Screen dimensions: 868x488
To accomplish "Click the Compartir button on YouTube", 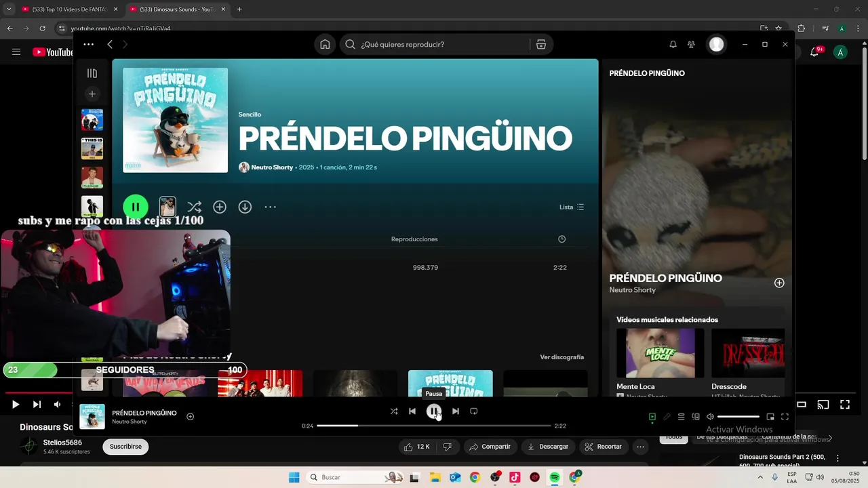I will (490, 447).
